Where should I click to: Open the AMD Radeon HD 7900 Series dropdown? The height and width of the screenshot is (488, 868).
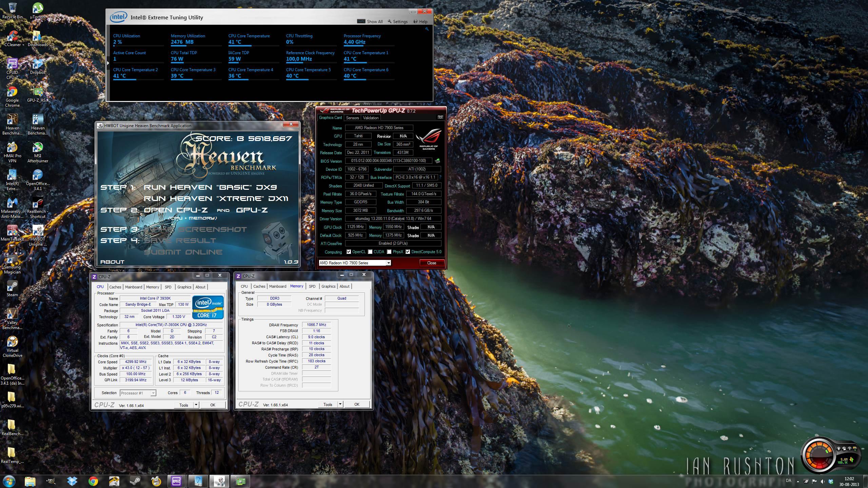coord(355,263)
